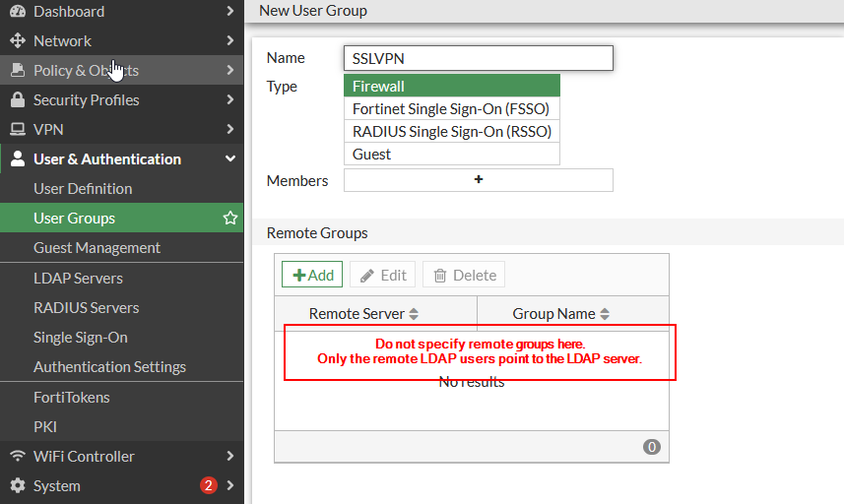Click the Network icon in sidebar
The height and width of the screenshot is (504, 844).
17,41
